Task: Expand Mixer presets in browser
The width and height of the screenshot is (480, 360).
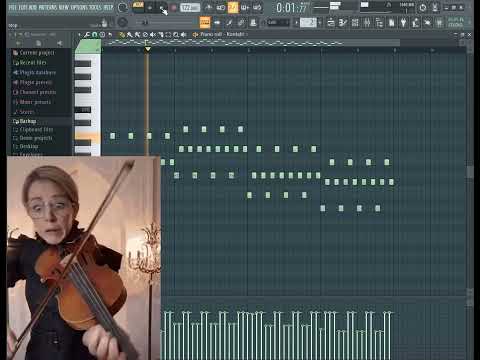Action: pyautogui.click(x=32, y=102)
